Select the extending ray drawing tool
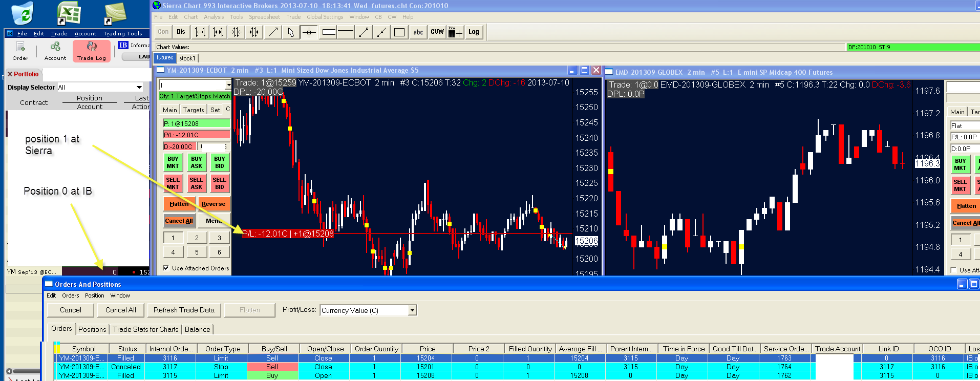 (381, 32)
